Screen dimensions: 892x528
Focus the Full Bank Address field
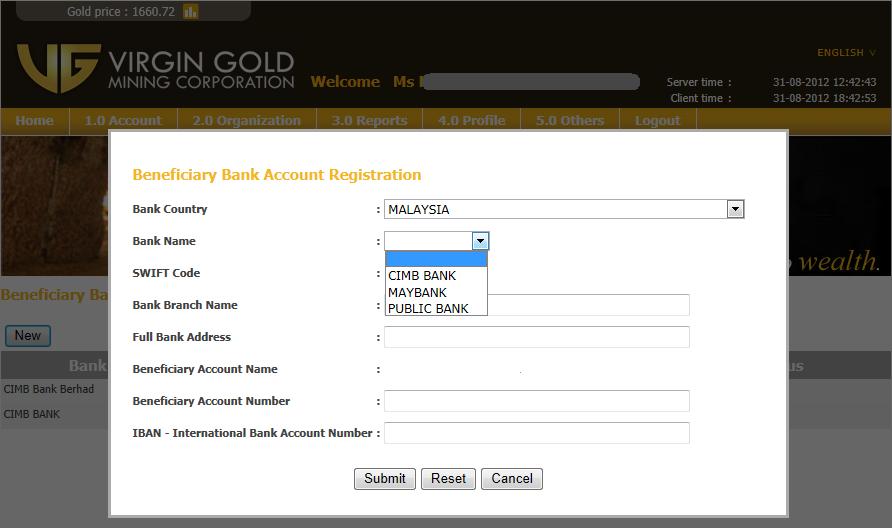pos(536,337)
